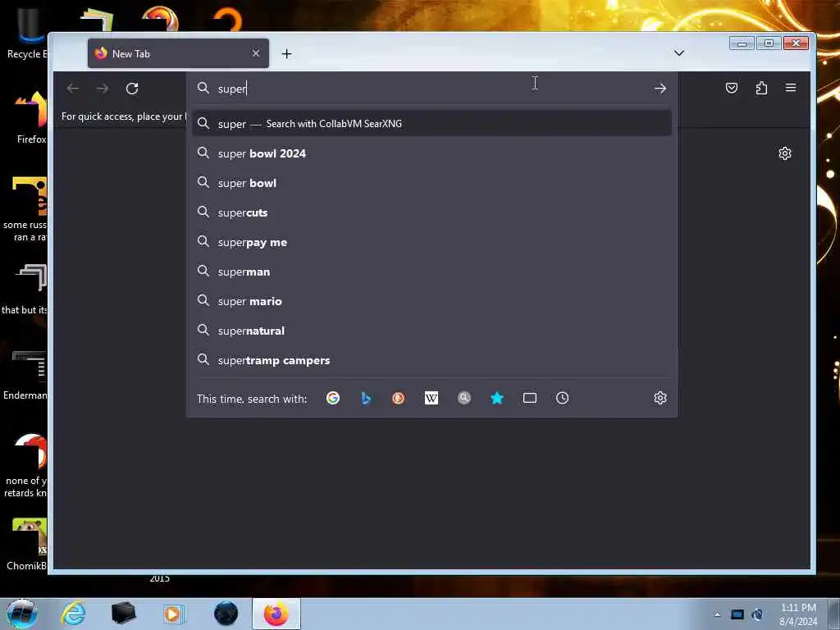Screen dimensions: 840x630
Task: Open the dark globe taskbar app
Action: click(226, 614)
